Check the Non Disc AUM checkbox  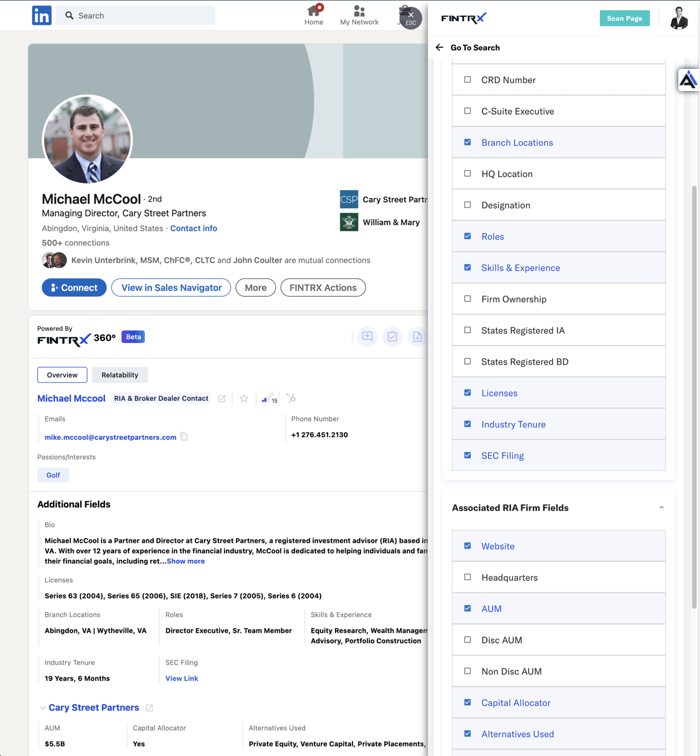click(x=468, y=671)
